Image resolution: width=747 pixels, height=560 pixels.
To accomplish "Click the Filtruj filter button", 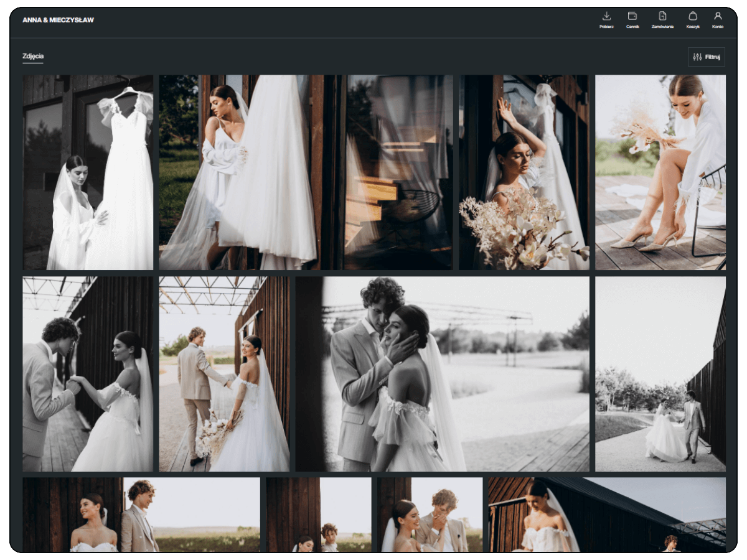I will (x=707, y=57).
